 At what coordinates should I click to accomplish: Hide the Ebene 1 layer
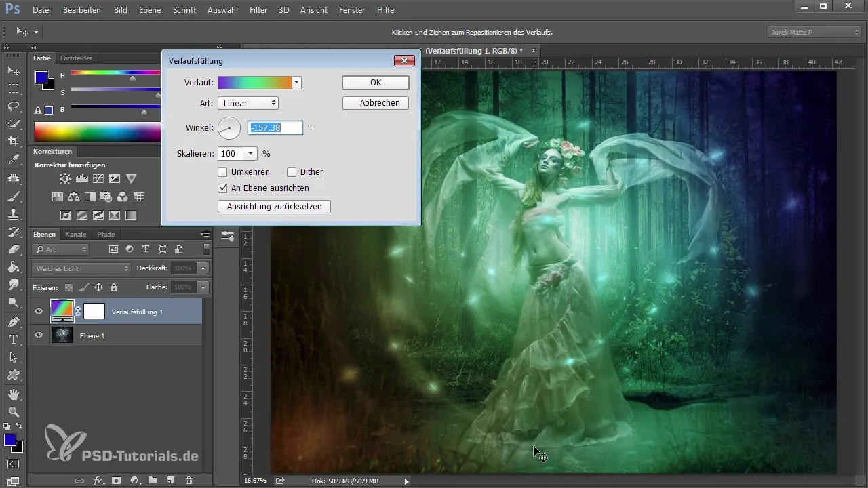tap(39, 335)
